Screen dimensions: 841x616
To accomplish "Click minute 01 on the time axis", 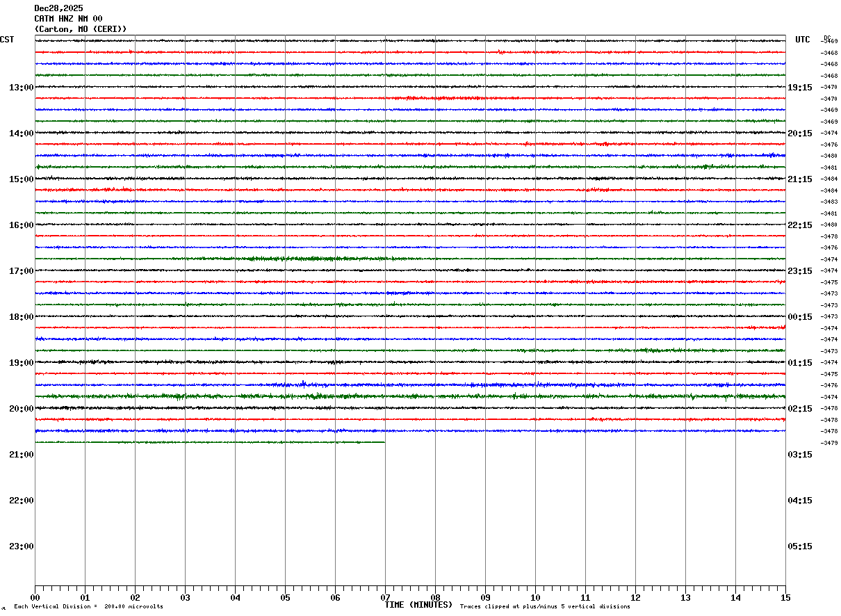I will pyautogui.click(x=85, y=597).
